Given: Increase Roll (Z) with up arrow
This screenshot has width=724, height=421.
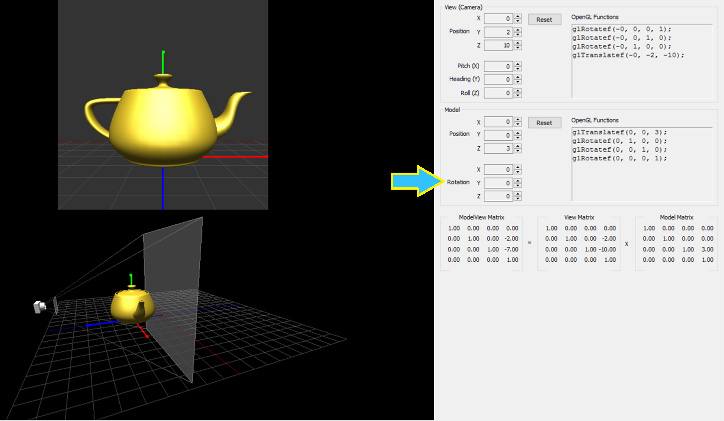Looking at the screenshot, I should (x=518, y=90).
